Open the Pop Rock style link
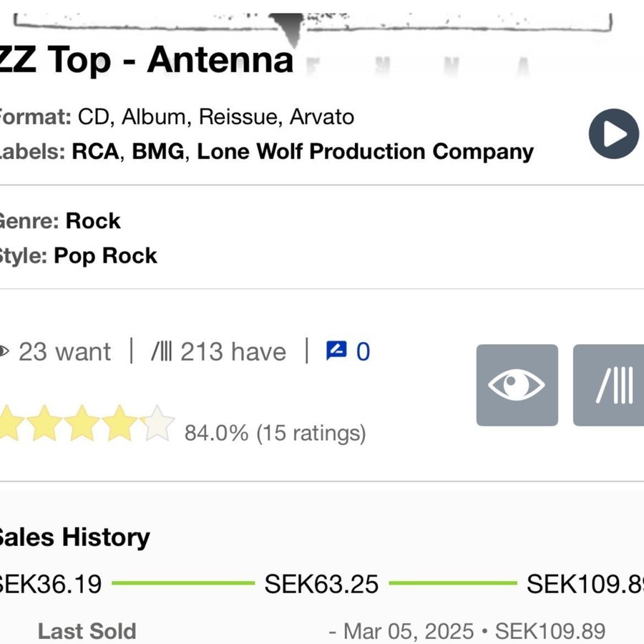The width and height of the screenshot is (644, 644). point(105,255)
